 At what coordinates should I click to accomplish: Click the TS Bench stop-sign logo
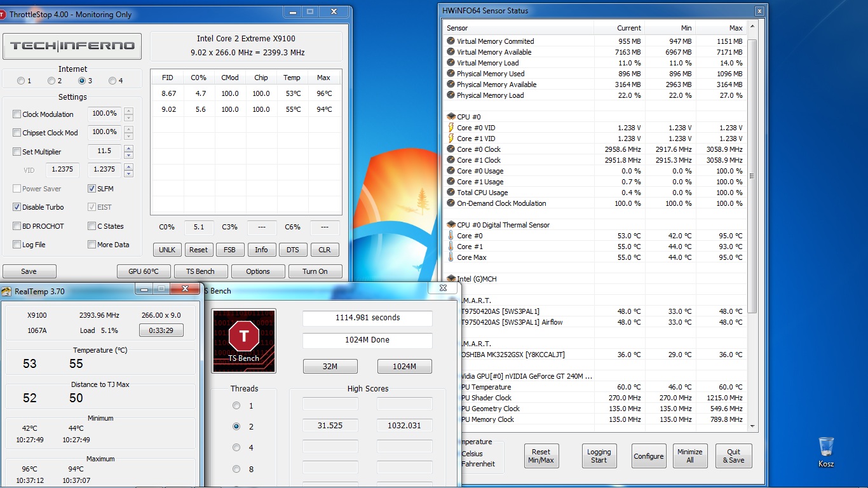tap(244, 341)
